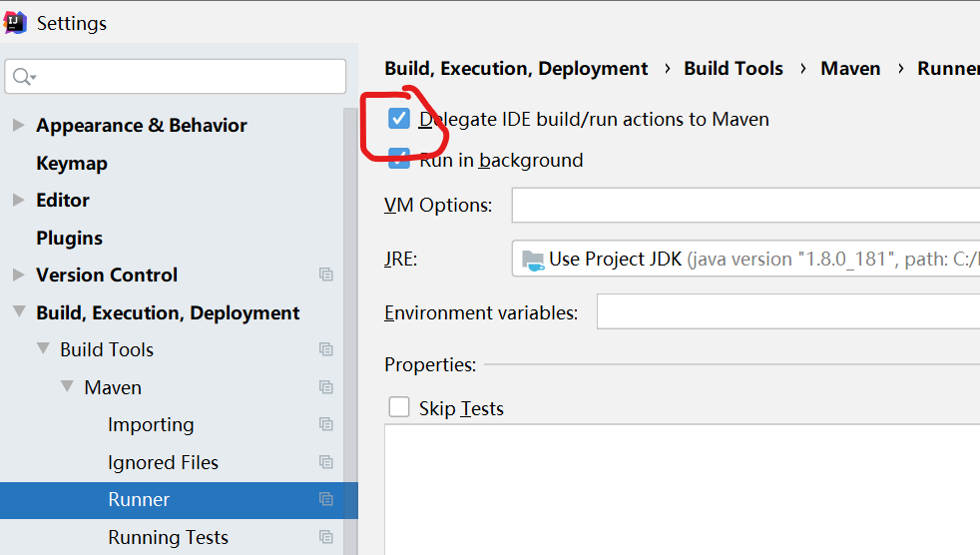Click Build Tools in the breadcrumb

tap(734, 68)
